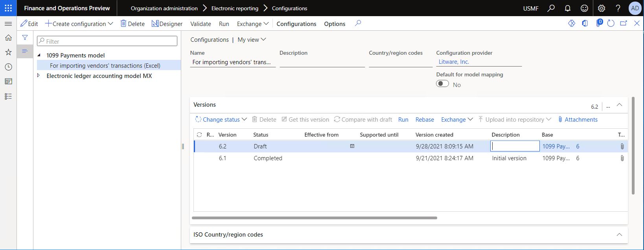Sort by Version created column header

pyautogui.click(x=434, y=135)
